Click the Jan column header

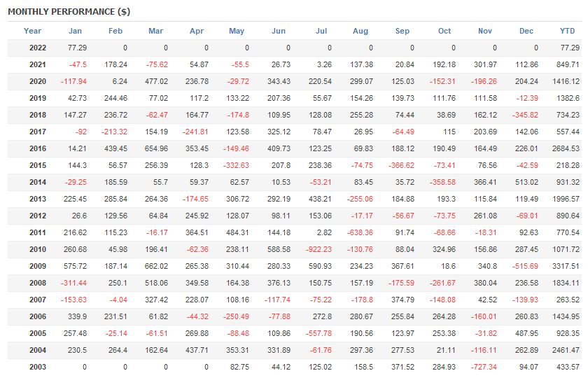(75, 31)
